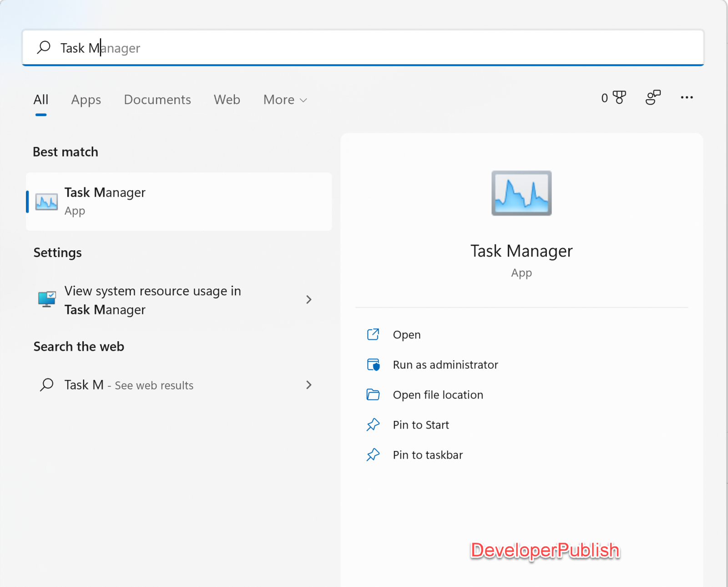
Task: Switch to the Documents tab
Action: pos(157,100)
